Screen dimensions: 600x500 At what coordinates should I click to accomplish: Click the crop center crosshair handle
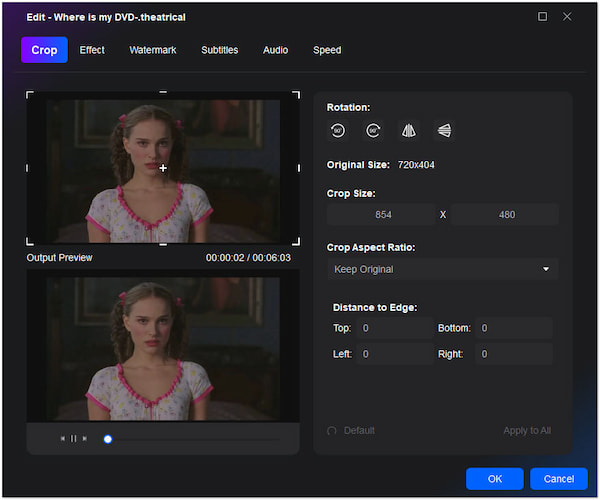click(x=163, y=168)
